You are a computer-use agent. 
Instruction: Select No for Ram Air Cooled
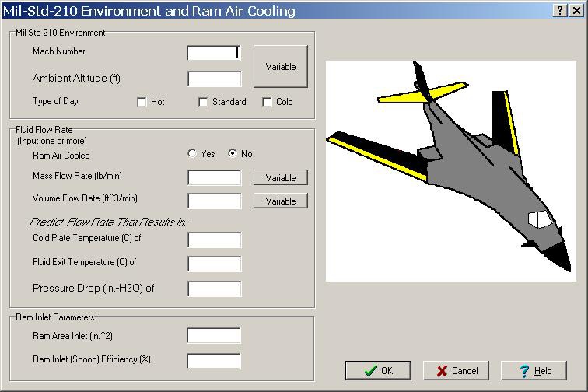click(x=233, y=153)
